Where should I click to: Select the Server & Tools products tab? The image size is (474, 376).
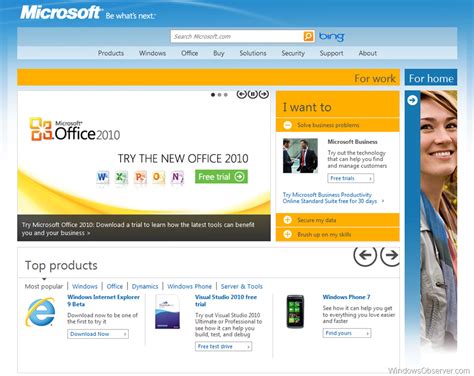tap(242, 286)
